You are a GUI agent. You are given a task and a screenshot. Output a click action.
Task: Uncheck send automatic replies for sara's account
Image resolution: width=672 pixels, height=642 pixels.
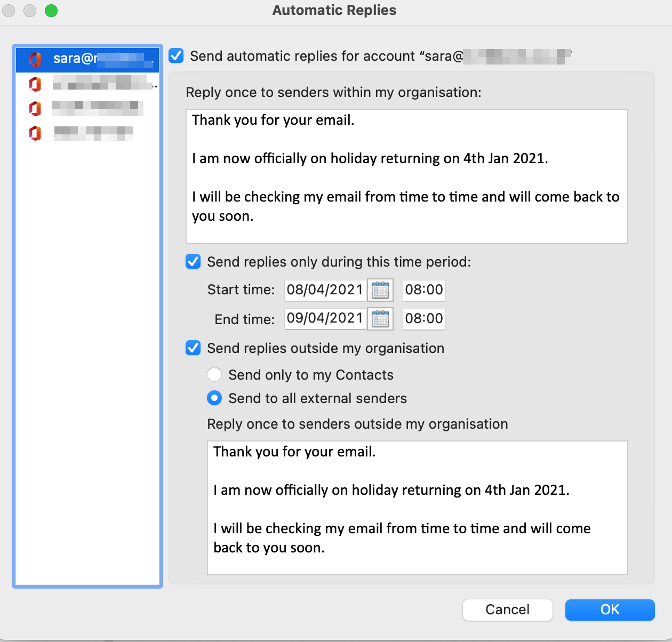click(x=175, y=55)
